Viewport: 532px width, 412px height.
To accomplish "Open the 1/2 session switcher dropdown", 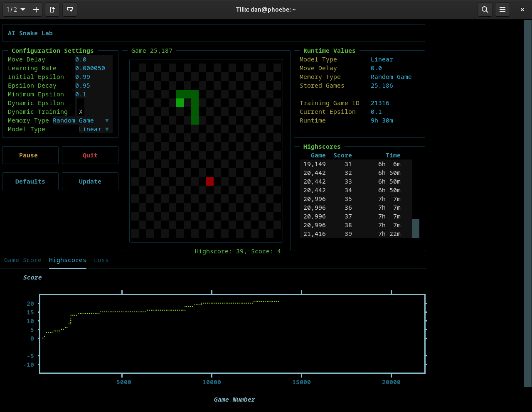I will (16, 10).
